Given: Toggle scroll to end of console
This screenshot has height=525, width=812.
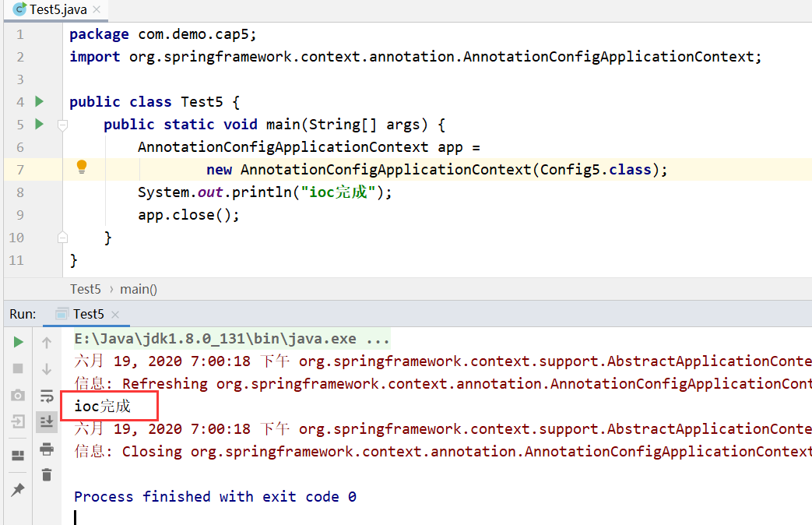Looking at the screenshot, I should pos(47,422).
